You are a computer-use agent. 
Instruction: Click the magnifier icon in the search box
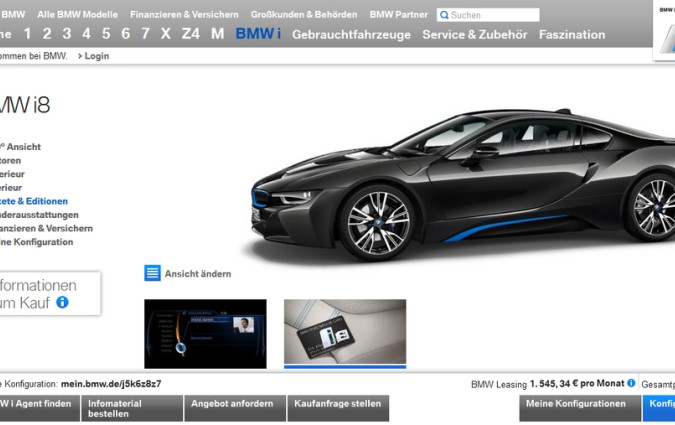click(445, 15)
